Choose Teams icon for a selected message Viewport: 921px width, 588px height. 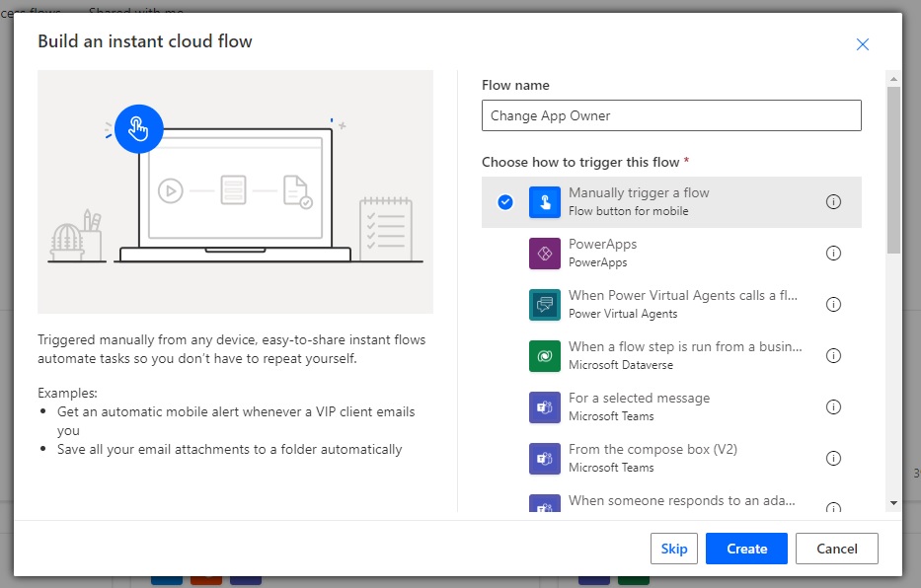[545, 407]
